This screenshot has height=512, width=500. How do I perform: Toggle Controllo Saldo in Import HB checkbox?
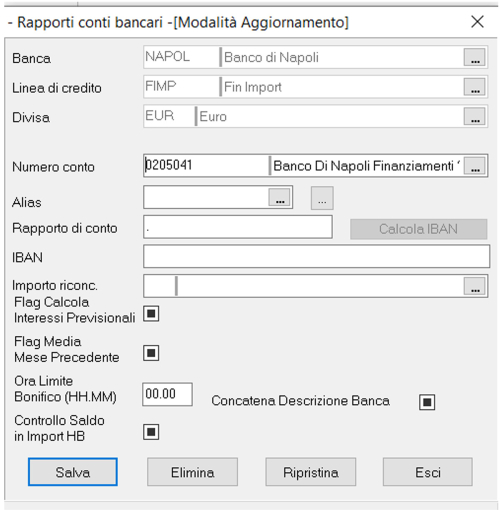pos(151,432)
